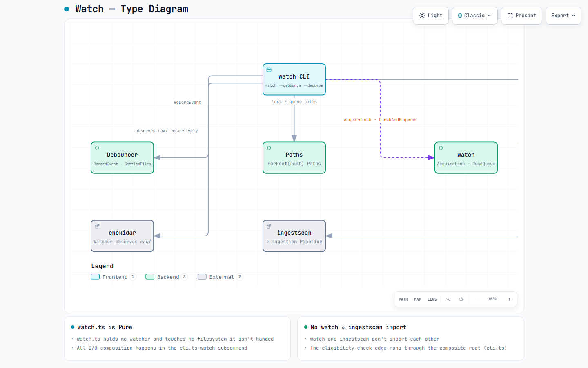This screenshot has height=368, width=588.
Task: Toggle the Backend legend filter
Action: [166, 277]
